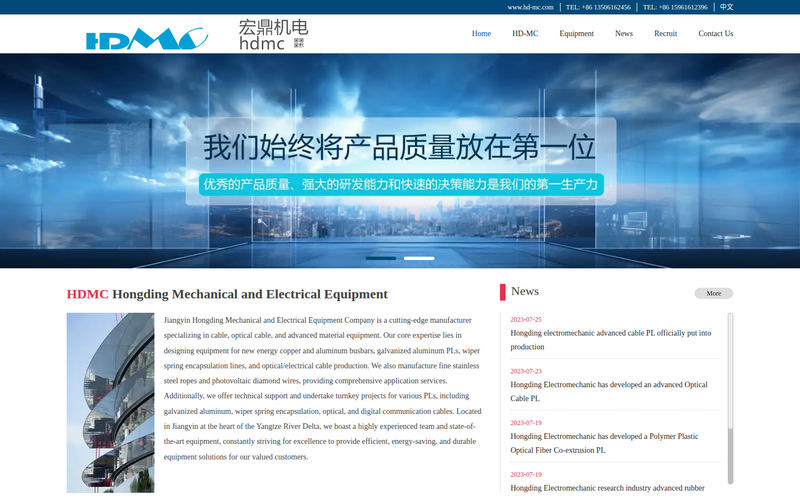Open news about advanced Optical Cable PL
The width and height of the screenshot is (800, 500).
click(x=609, y=391)
